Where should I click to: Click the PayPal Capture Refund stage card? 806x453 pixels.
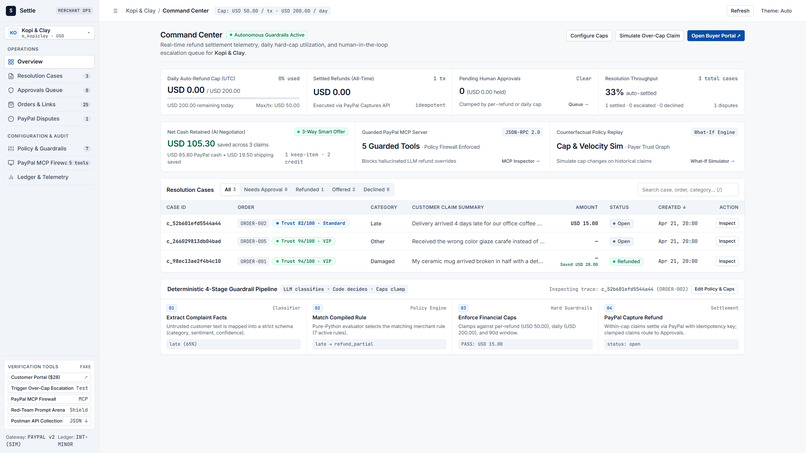tap(671, 327)
